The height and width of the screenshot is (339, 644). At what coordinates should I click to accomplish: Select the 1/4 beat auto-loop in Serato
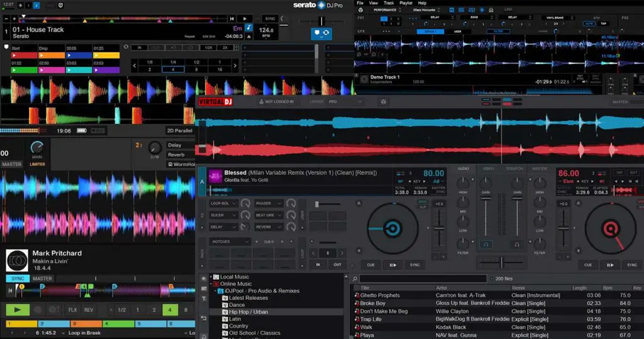[173, 62]
